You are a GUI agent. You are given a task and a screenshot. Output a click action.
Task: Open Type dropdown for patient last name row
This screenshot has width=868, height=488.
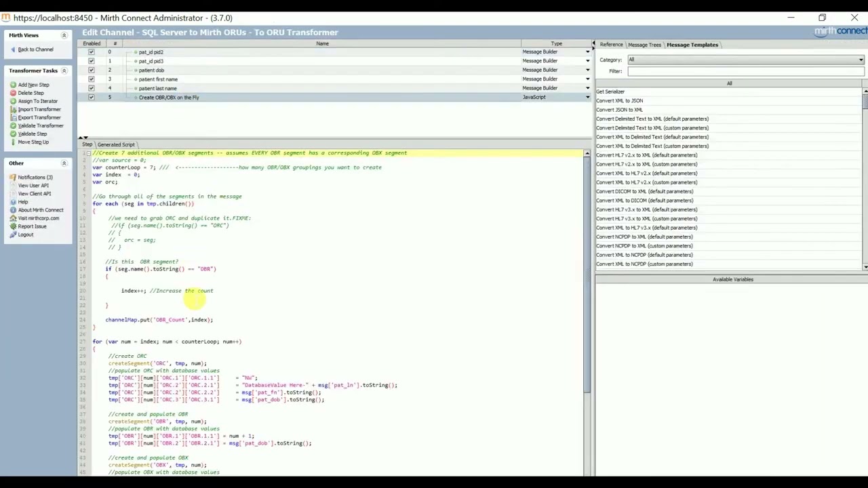(588, 88)
